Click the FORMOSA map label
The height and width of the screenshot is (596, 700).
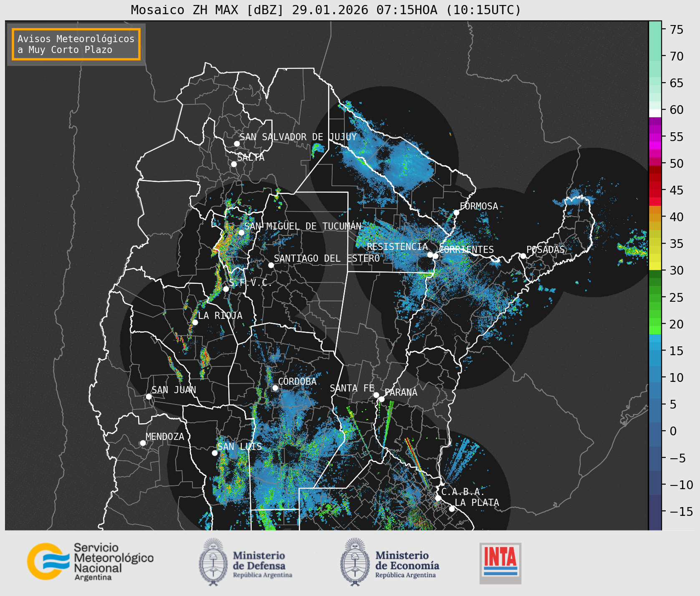479,206
